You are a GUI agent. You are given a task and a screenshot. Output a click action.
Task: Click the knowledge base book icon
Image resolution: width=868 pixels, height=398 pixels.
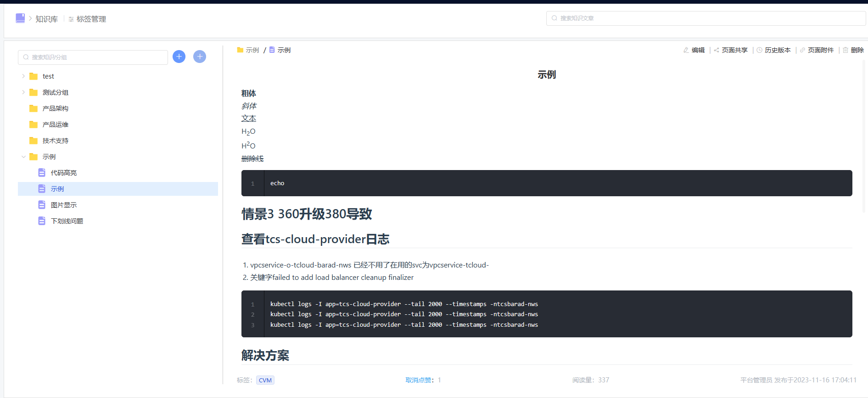[x=20, y=18]
